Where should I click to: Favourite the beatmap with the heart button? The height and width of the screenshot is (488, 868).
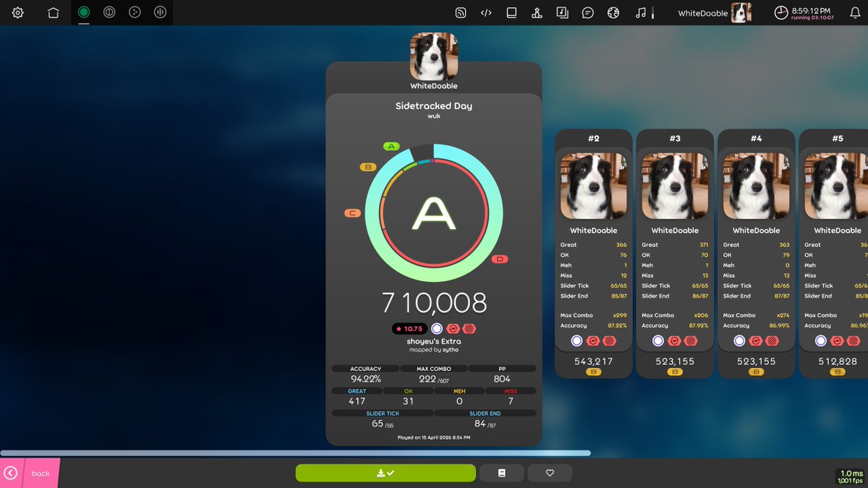(550, 473)
